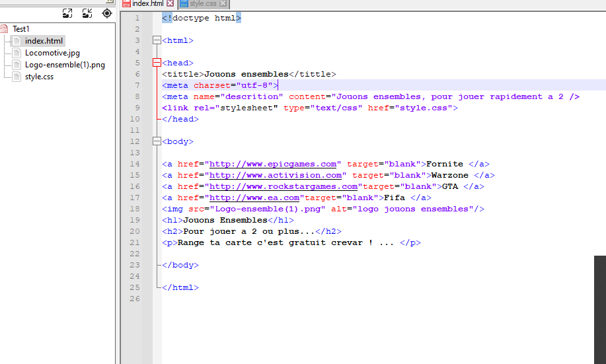
Task: Click the doctype html declaration text
Action: [202, 18]
